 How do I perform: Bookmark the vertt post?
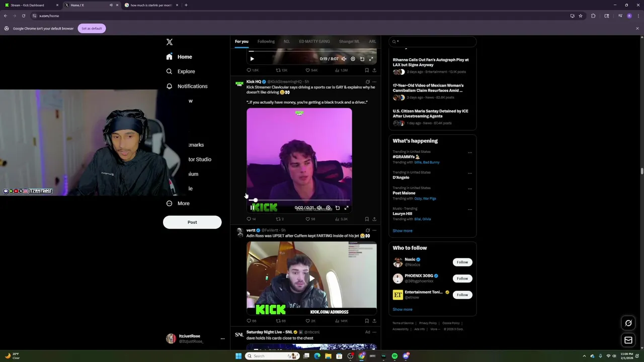(x=367, y=321)
